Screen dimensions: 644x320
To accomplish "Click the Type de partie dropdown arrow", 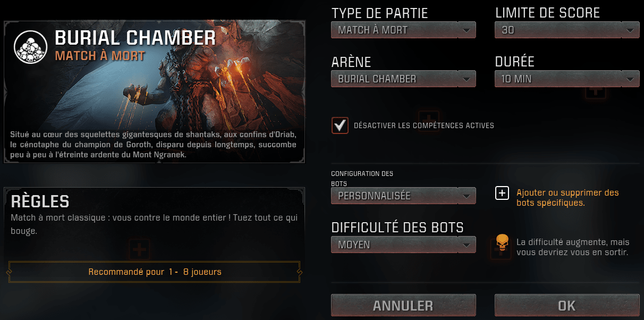I will (x=466, y=30).
